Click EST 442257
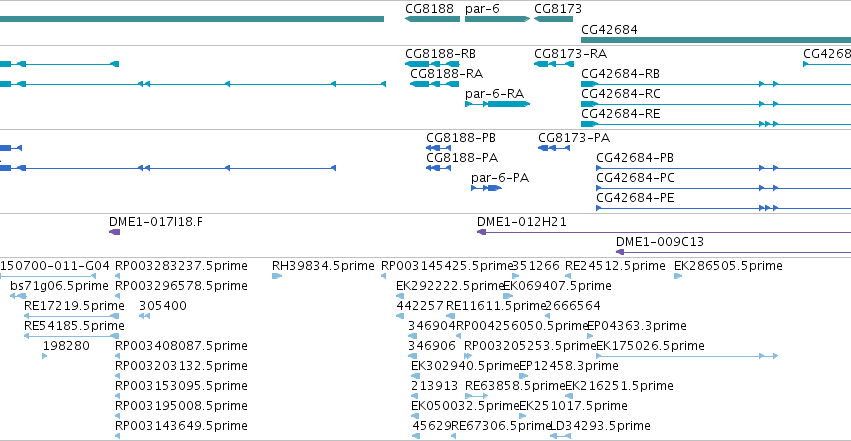The width and height of the screenshot is (851, 441). click(x=400, y=316)
